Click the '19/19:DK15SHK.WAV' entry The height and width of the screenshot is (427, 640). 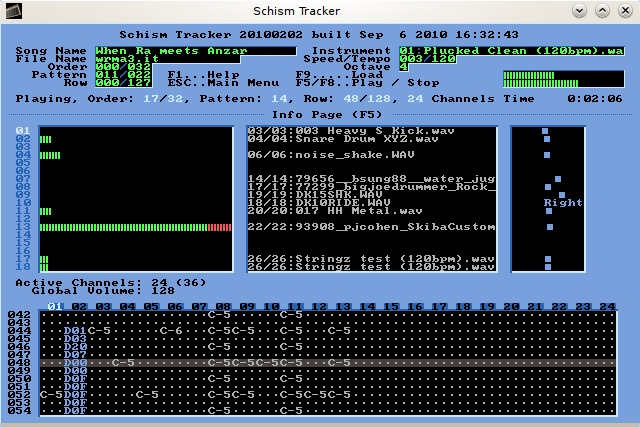(x=315, y=195)
